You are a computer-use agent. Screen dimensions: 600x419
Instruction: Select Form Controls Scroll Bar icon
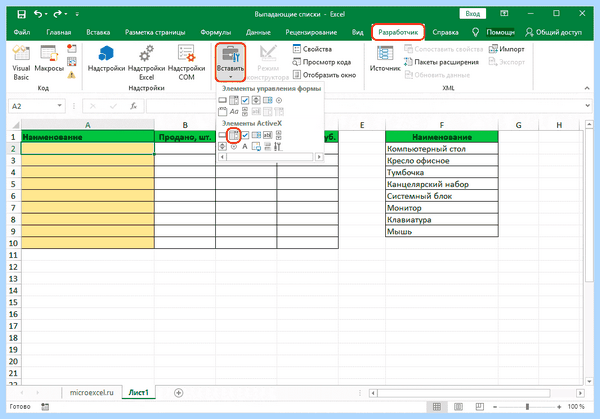[x=245, y=112]
